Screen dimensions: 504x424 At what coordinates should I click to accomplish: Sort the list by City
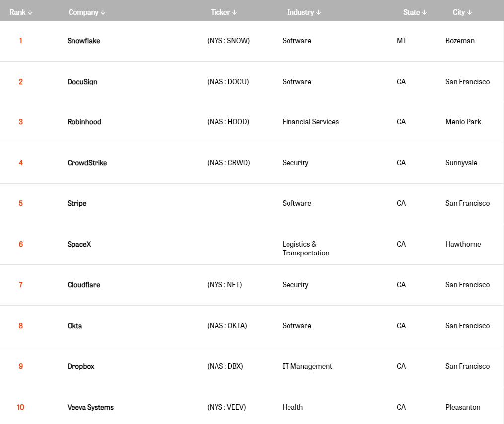tap(462, 12)
